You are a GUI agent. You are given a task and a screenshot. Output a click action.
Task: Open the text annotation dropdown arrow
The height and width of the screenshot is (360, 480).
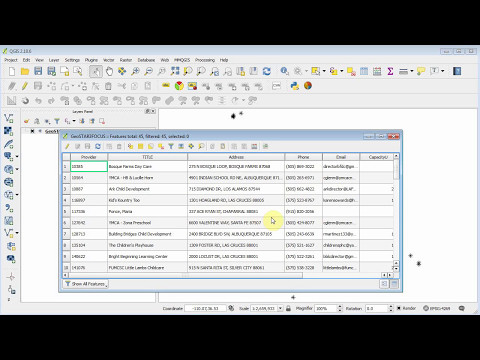tap(443, 71)
